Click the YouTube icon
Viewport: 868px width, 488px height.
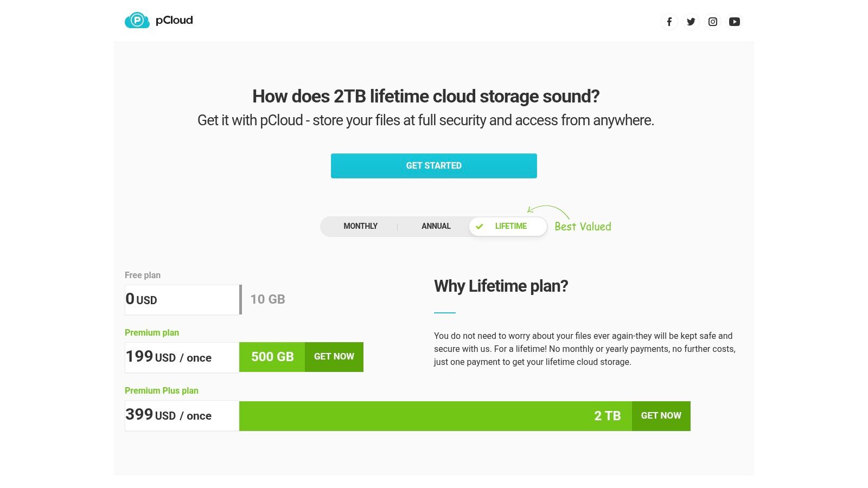pos(735,22)
